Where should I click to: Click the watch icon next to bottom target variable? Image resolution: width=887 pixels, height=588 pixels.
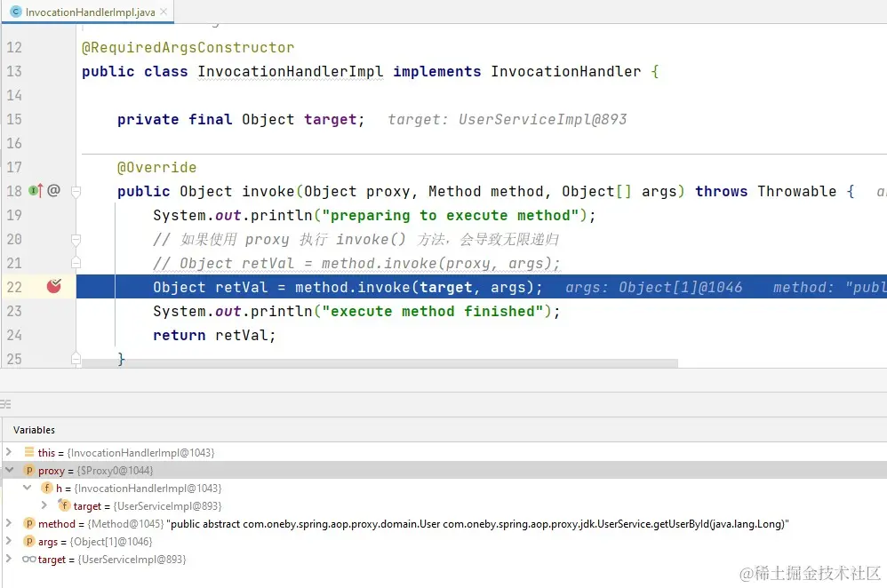[x=28, y=559]
